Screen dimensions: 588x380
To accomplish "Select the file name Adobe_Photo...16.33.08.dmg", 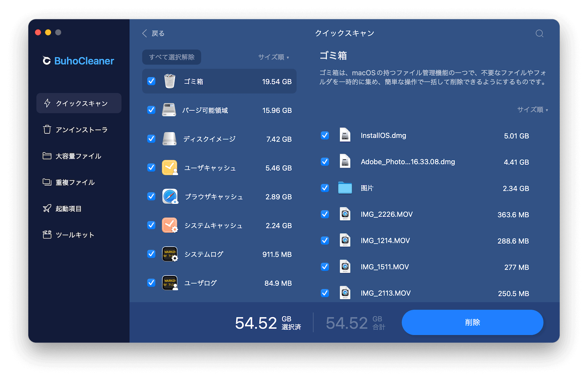I will click(408, 162).
